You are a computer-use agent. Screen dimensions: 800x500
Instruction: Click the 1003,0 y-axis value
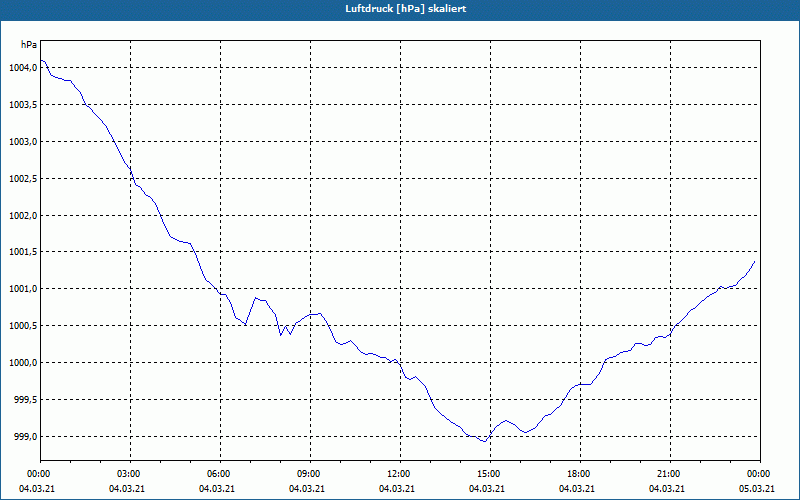click(x=23, y=141)
